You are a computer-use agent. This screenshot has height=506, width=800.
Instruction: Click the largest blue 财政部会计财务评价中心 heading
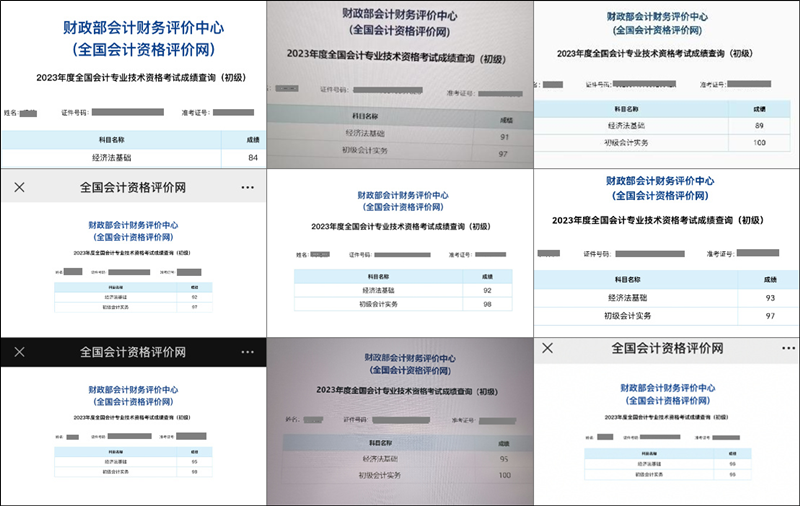point(143,28)
